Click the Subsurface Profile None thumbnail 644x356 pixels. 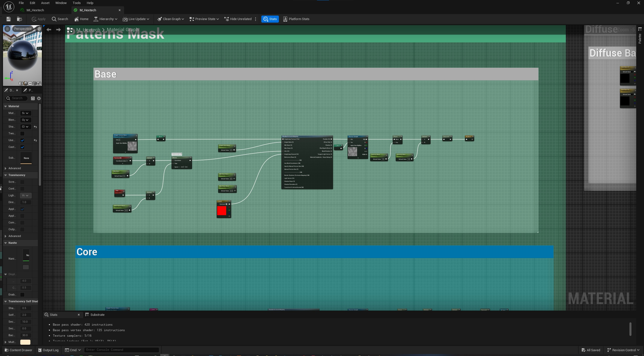pyautogui.click(x=26, y=158)
